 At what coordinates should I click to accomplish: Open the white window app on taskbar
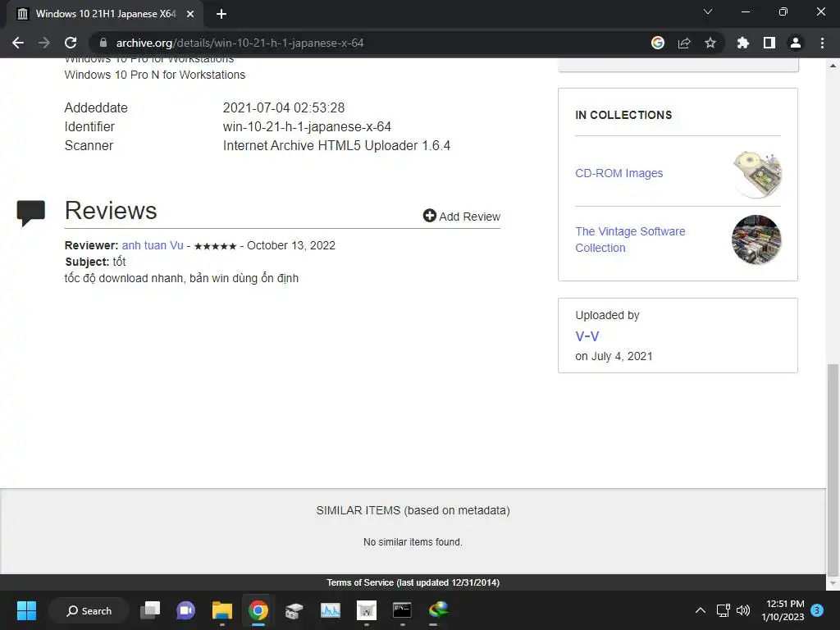pyautogui.click(x=367, y=610)
